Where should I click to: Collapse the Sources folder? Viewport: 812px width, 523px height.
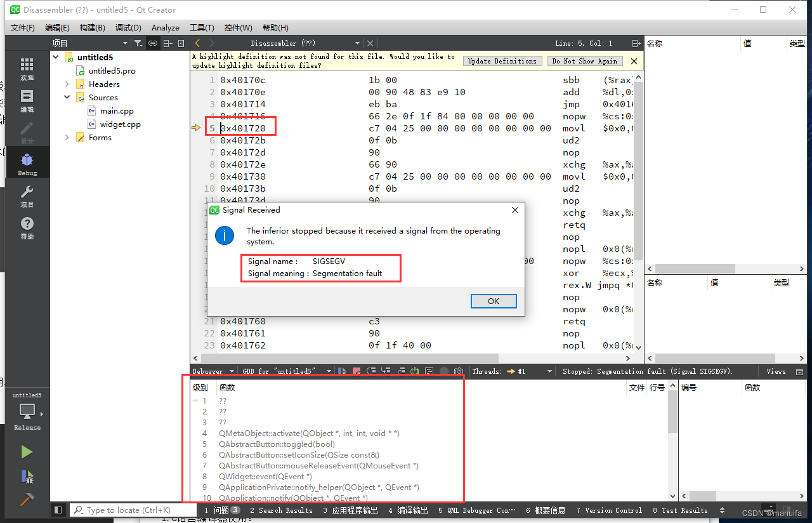coord(67,97)
